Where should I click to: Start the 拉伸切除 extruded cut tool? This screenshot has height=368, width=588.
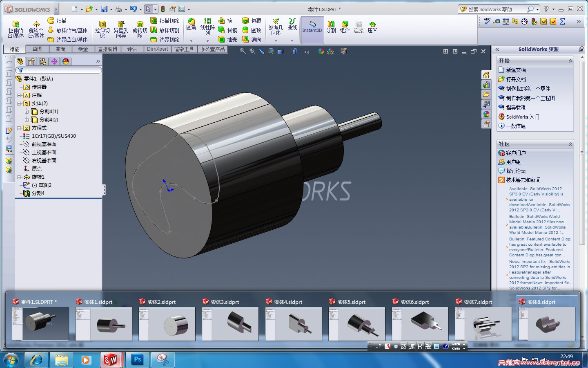click(x=102, y=29)
